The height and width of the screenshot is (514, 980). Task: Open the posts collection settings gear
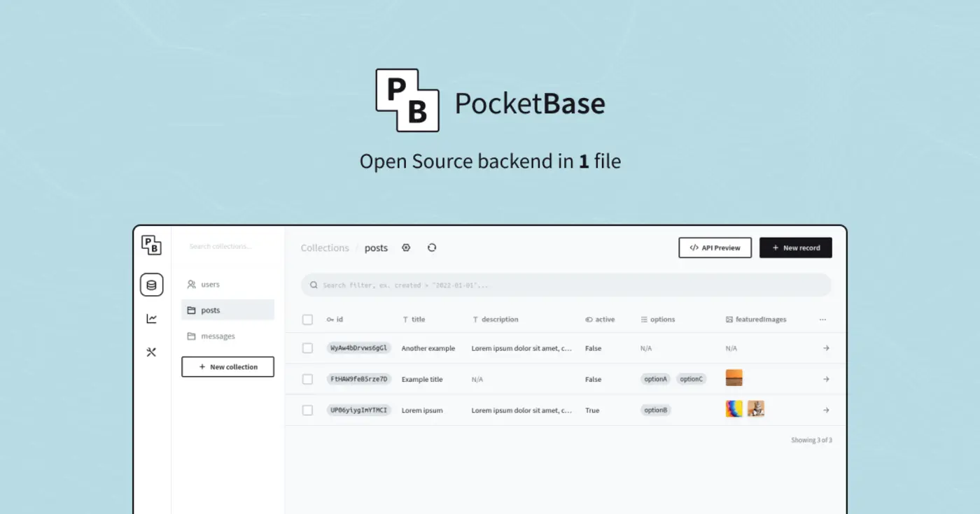point(406,248)
